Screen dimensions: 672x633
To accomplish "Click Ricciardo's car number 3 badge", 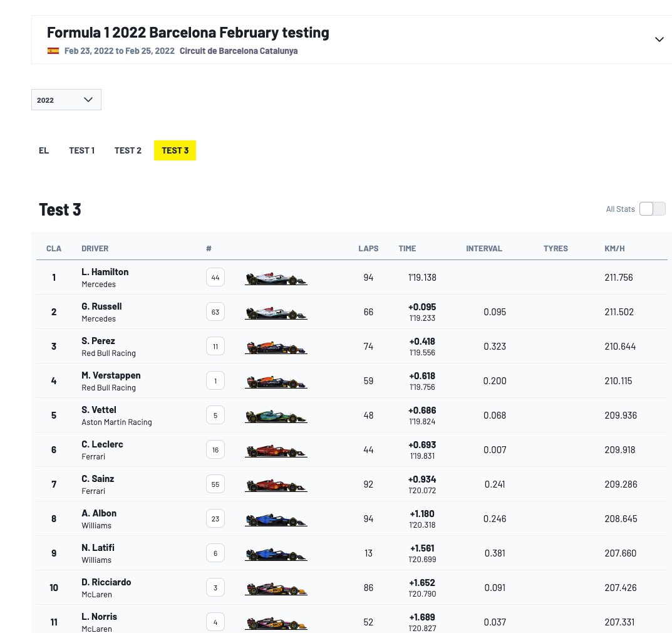I will (x=215, y=587).
